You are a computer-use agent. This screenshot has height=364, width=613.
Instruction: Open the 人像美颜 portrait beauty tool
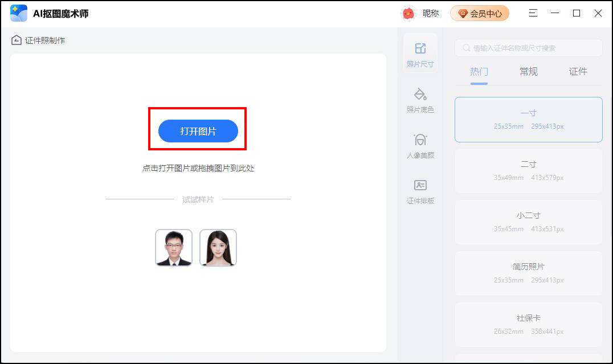click(x=420, y=146)
